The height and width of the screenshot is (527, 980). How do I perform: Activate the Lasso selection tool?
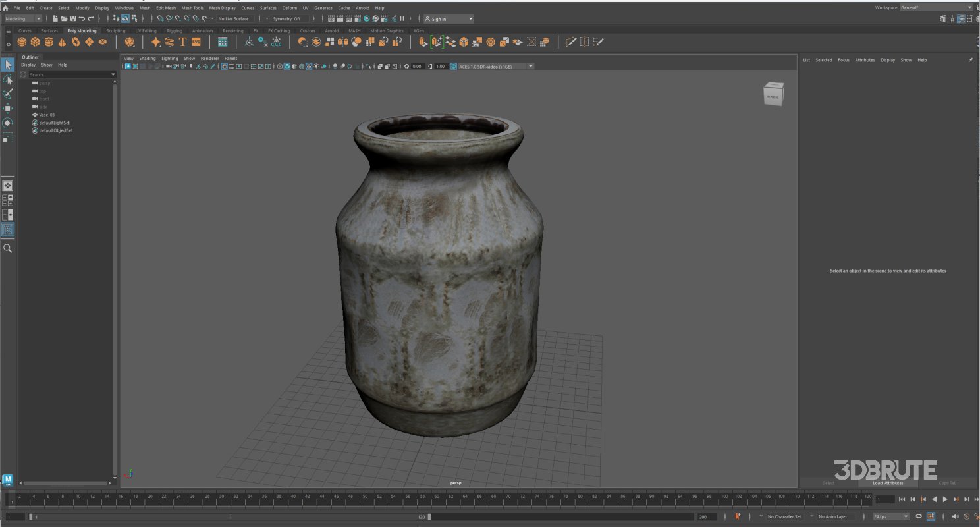[7, 80]
